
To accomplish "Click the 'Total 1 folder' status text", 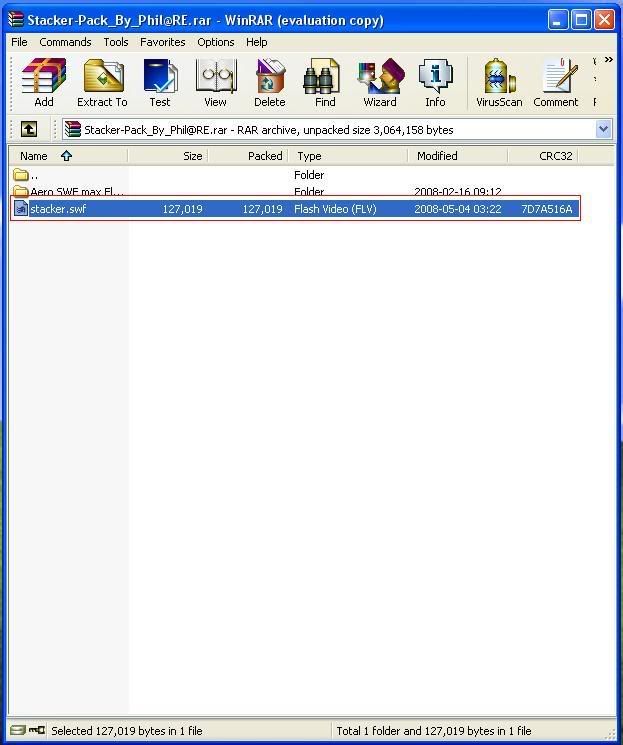I will point(434,731).
